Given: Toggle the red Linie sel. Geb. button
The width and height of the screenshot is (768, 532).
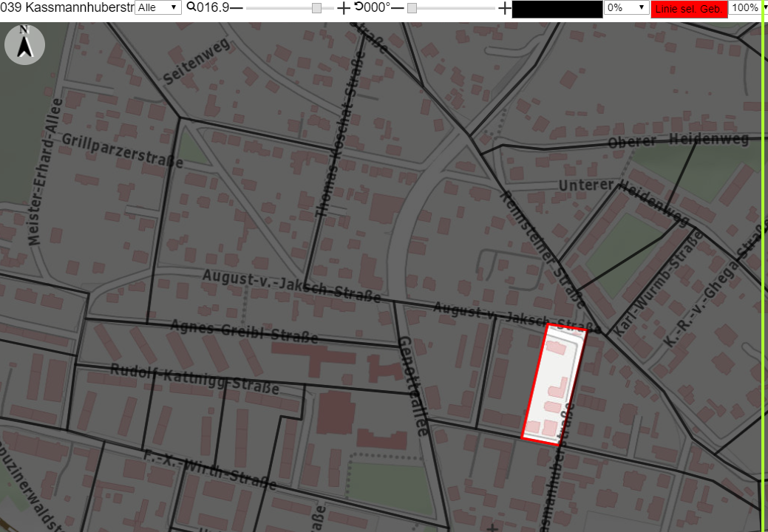Looking at the screenshot, I should click(689, 9).
